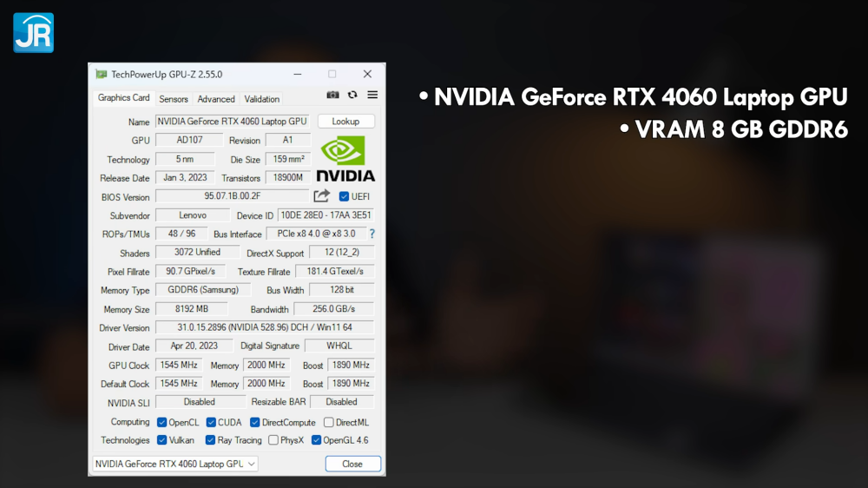The width and height of the screenshot is (868, 488).
Task: Click the Release Date field Jan 3, 2023
Action: click(x=185, y=177)
